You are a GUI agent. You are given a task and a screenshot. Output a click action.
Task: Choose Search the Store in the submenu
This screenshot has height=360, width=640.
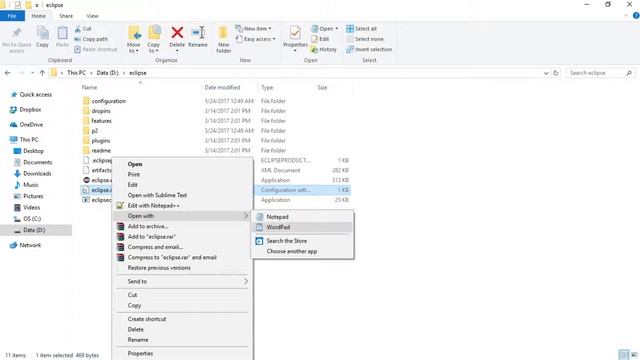click(287, 241)
